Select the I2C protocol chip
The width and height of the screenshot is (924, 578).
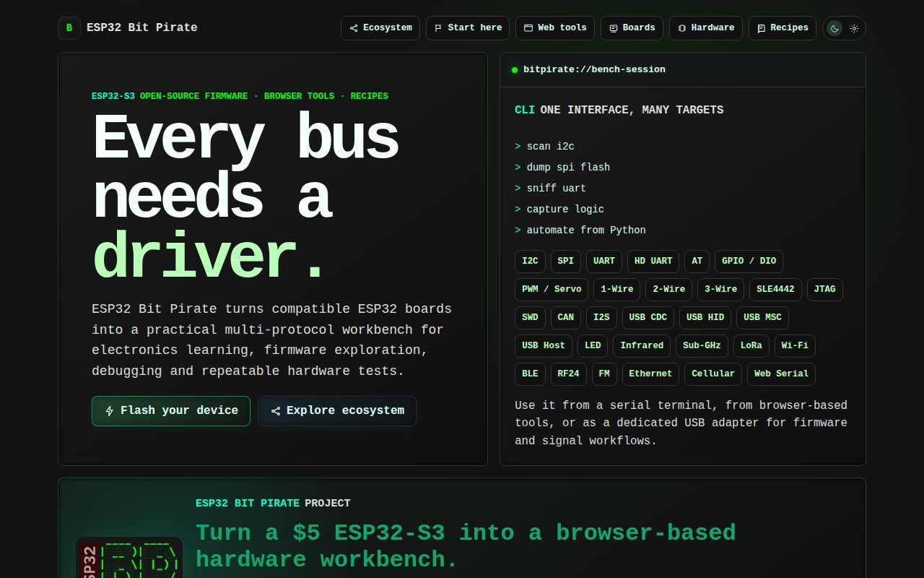530,262
